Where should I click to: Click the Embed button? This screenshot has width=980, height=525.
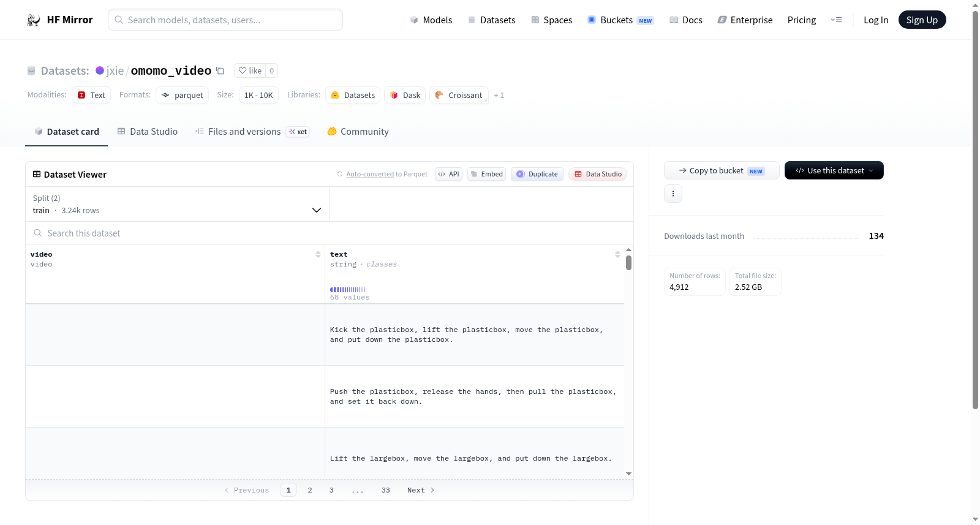tap(487, 174)
